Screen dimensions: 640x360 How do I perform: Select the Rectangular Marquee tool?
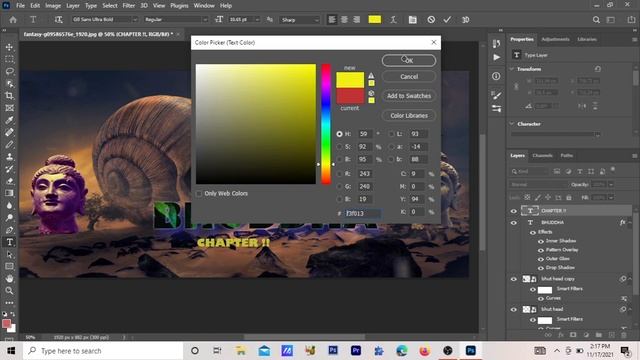pyautogui.click(x=9, y=59)
